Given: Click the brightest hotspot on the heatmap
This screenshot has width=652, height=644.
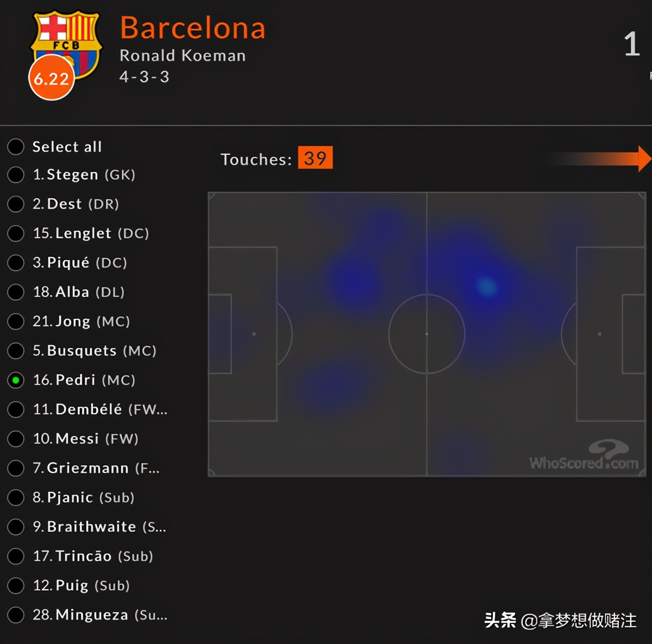Looking at the screenshot, I should pos(486,286).
